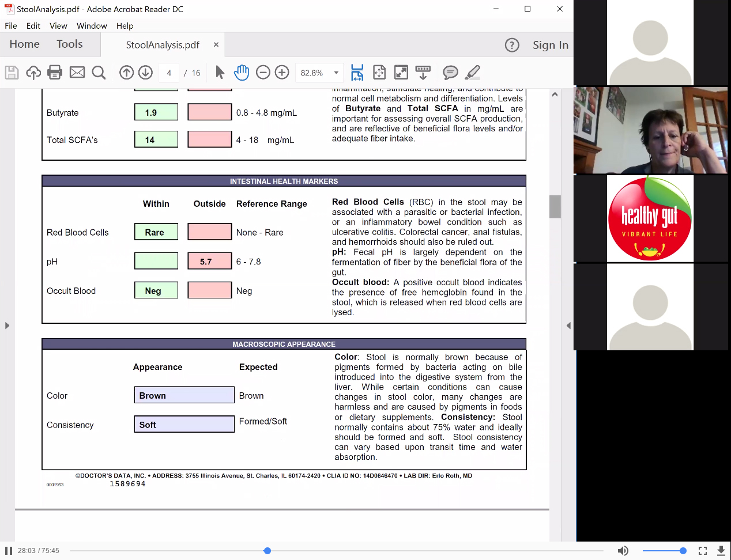Open the zoom level dropdown

click(336, 73)
